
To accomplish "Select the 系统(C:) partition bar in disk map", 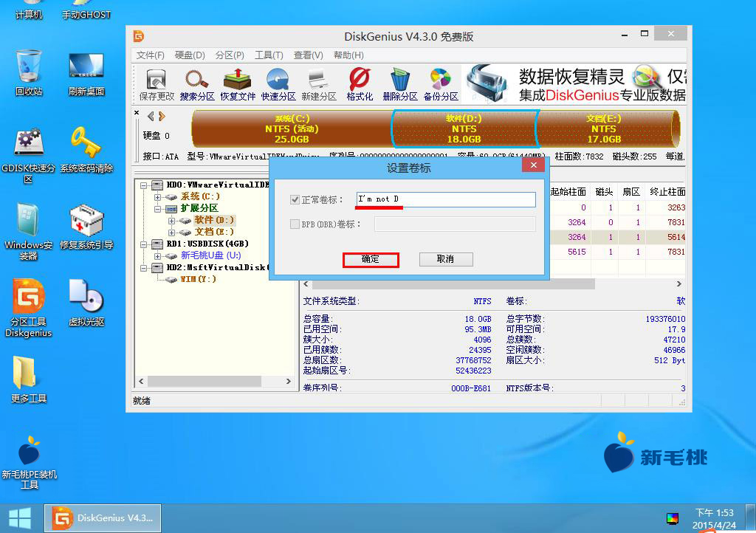I will click(292, 128).
